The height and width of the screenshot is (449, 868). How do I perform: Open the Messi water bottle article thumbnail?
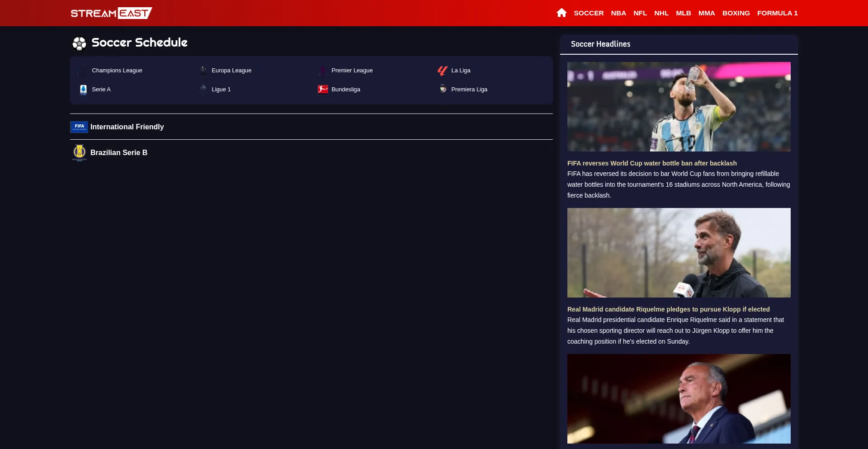(x=679, y=107)
